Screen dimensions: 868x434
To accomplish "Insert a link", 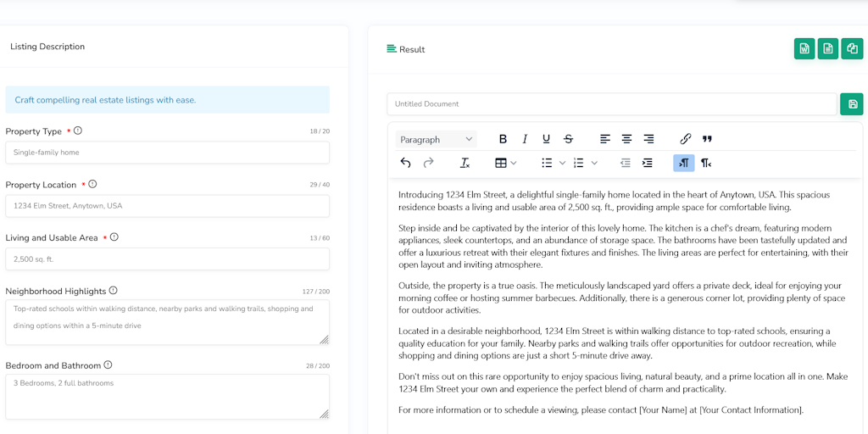I will tap(685, 139).
